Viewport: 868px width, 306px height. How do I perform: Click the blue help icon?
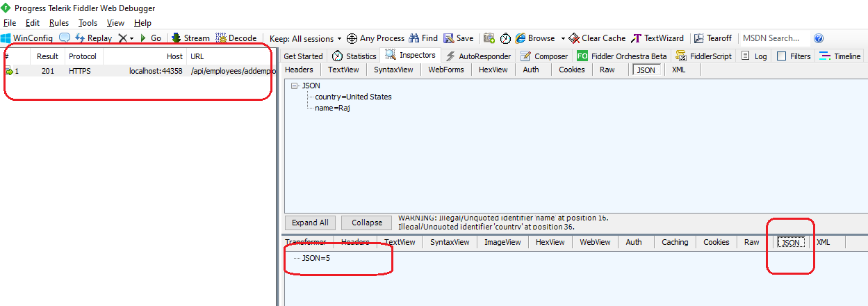coord(819,38)
